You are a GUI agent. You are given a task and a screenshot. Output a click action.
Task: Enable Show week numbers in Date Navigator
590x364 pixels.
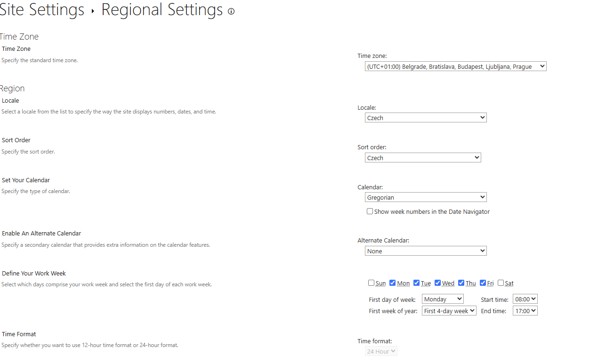[x=370, y=211]
